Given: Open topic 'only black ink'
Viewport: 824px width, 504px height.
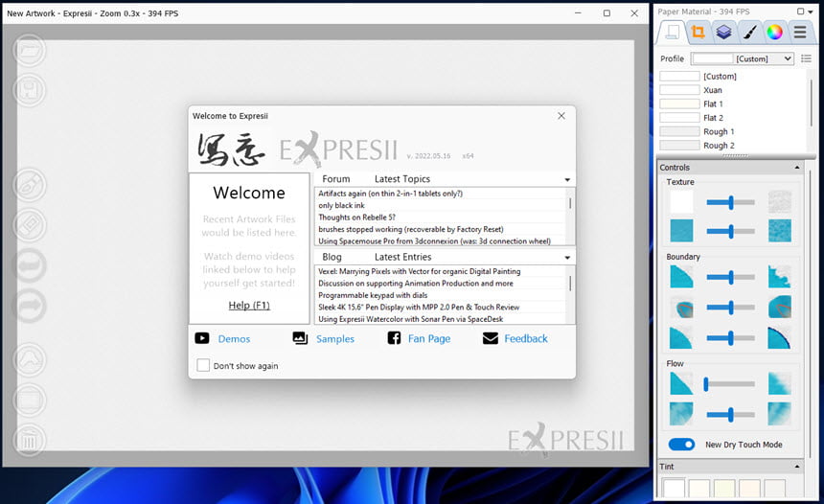Looking at the screenshot, I should pyautogui.click(x=341, y=205).
